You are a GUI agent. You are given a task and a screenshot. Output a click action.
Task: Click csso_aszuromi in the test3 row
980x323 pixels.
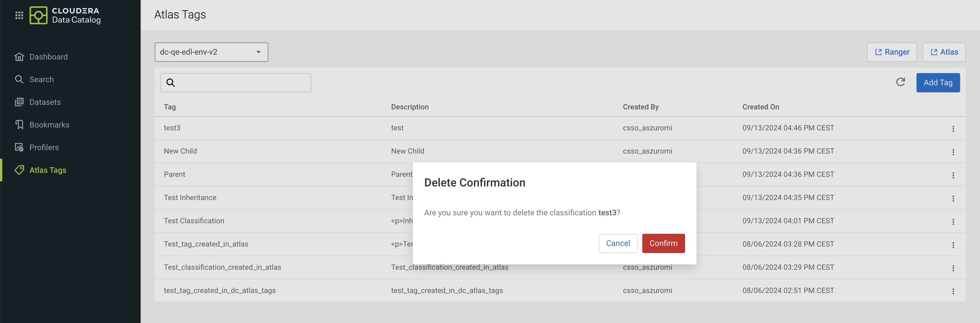647,128
